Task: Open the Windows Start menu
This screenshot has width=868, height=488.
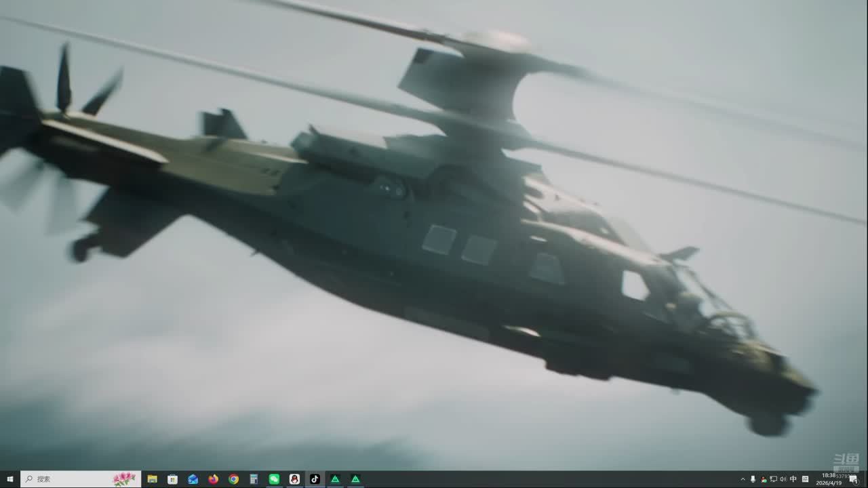Action: [9, 479]
